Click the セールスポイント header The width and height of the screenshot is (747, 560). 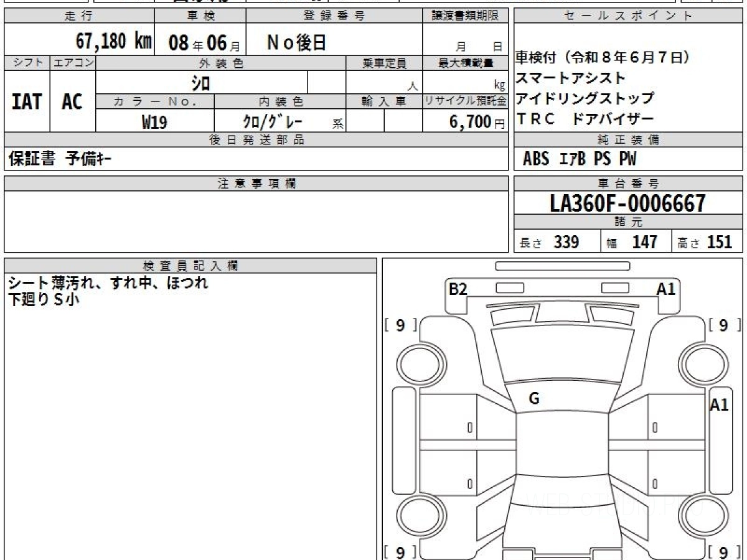628,16
